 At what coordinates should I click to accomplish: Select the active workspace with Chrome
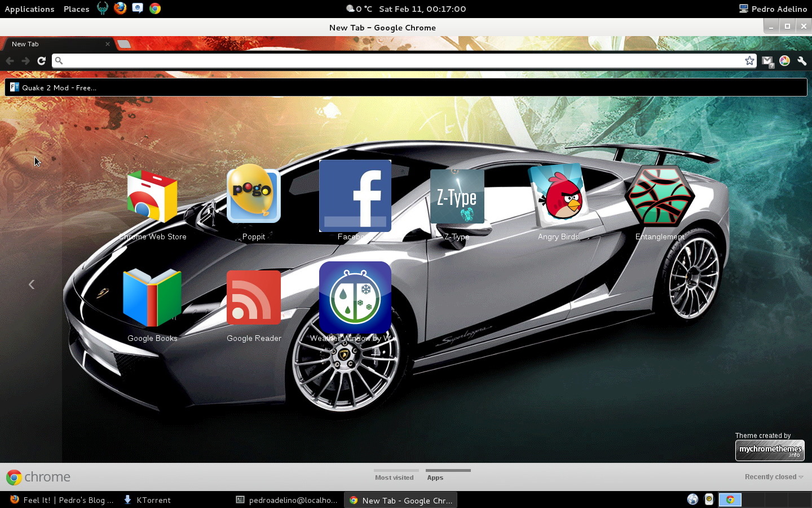[730, 500]
